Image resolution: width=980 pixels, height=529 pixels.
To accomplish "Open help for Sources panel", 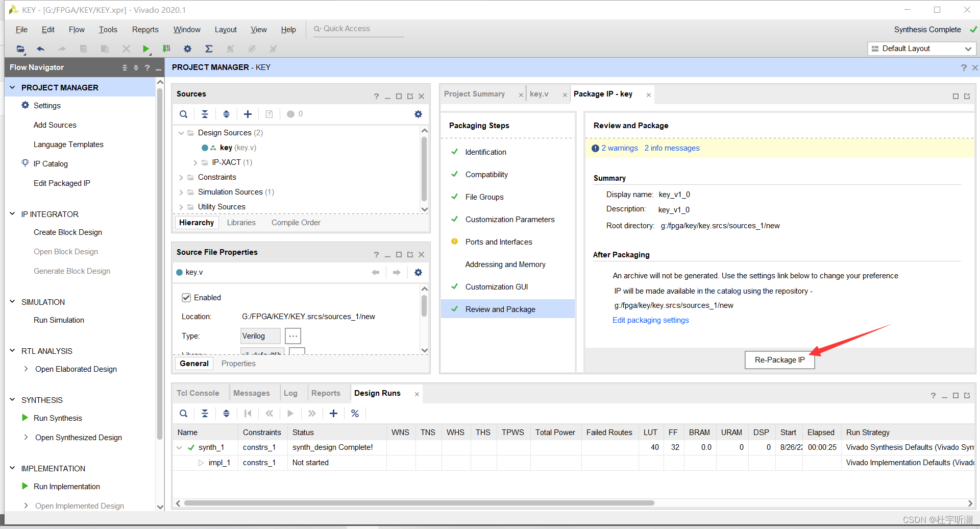I will (376, 97).
